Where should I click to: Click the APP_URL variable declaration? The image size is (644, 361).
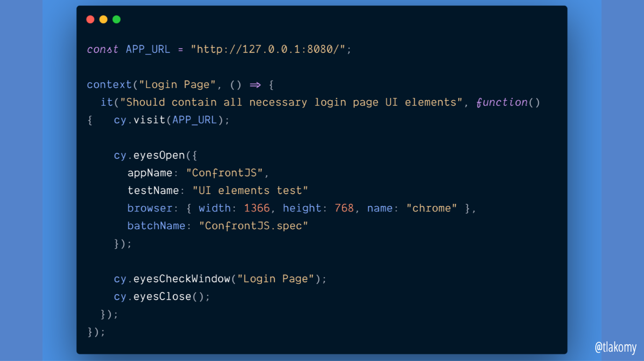click(x=147, y=49)
